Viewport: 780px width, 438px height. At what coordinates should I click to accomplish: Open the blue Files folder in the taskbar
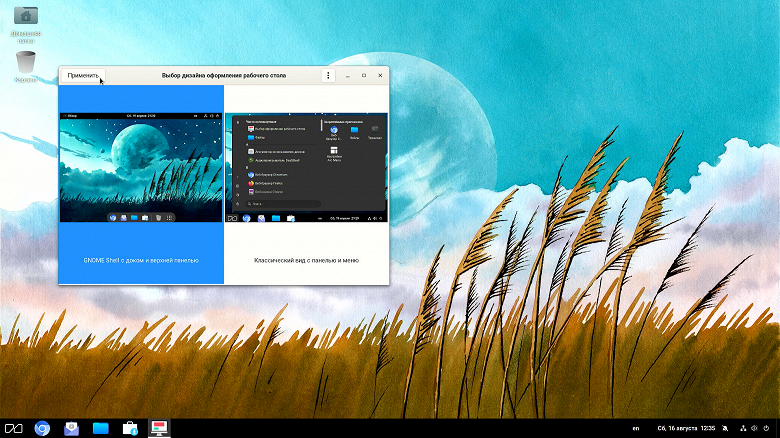[x=100, y=428]
